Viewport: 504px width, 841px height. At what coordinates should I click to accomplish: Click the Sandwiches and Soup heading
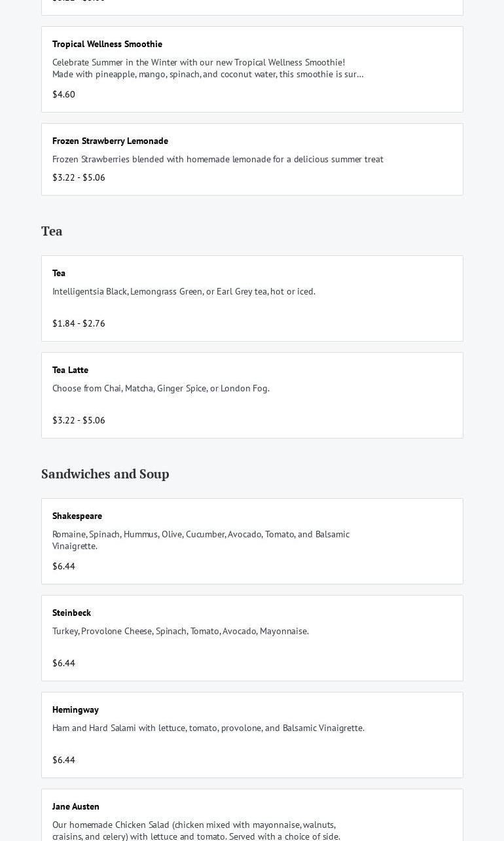click(x=105, y=474)
